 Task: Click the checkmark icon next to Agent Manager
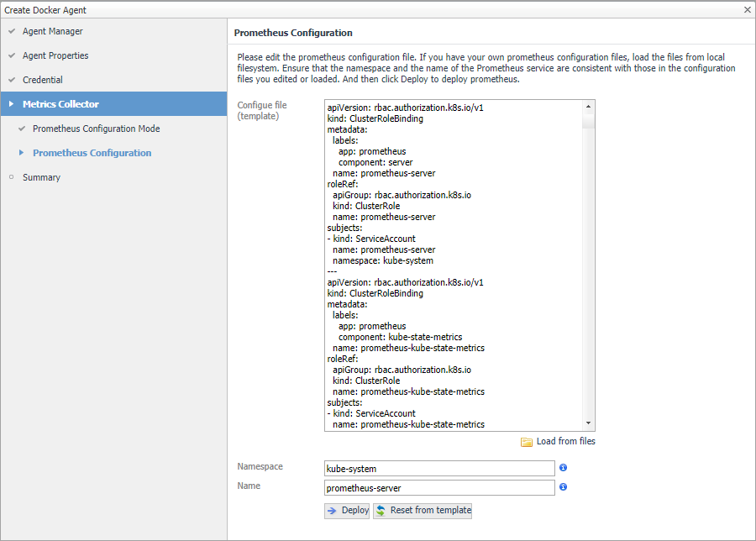(12, 32)
